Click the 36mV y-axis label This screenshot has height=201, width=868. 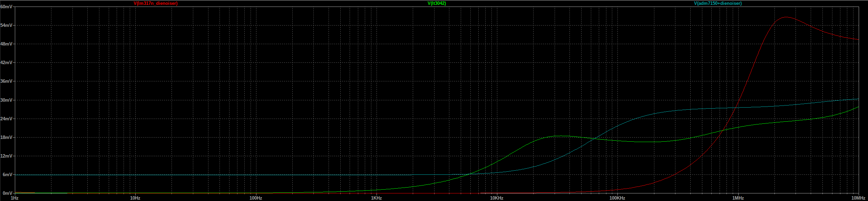pos(7,81)
